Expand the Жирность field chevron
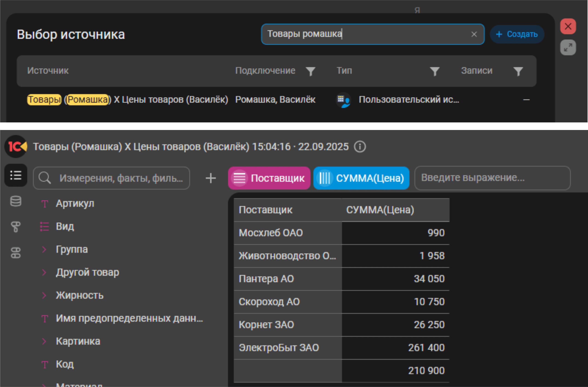This screenshot has width=588, height=387. 44,295
